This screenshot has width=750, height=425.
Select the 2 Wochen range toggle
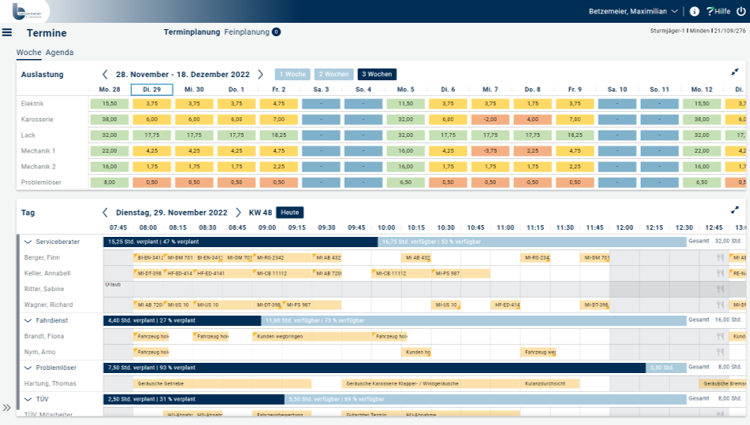[334, 74]
